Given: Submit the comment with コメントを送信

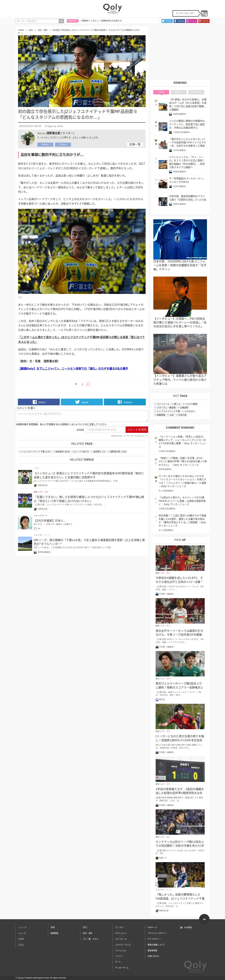Looking at the screenshot, I should (137, 429).
